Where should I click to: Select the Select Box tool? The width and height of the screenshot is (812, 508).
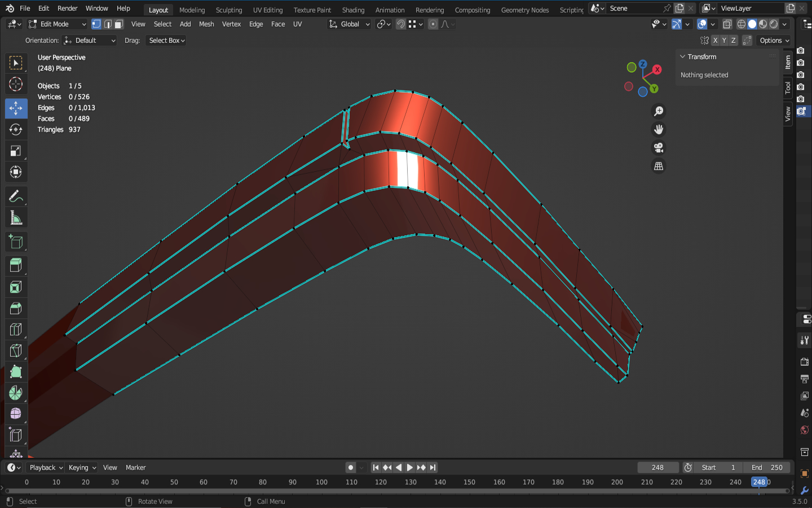(x=16, y=63)
